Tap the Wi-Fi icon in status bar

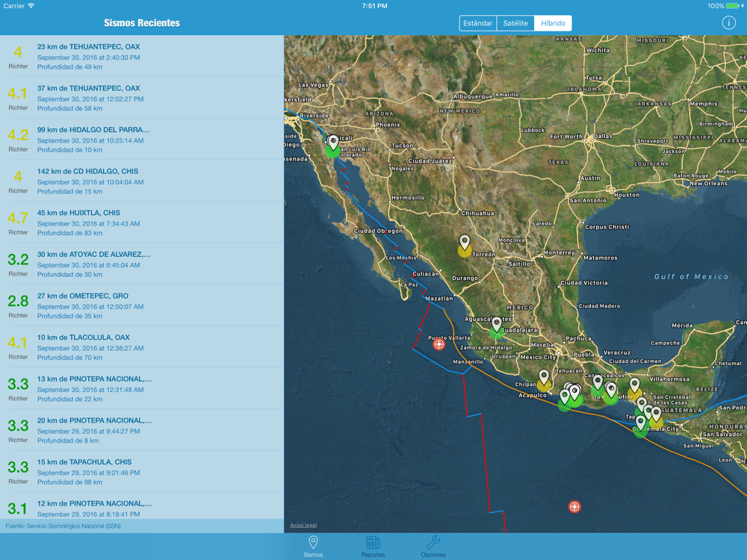(31, 6)
